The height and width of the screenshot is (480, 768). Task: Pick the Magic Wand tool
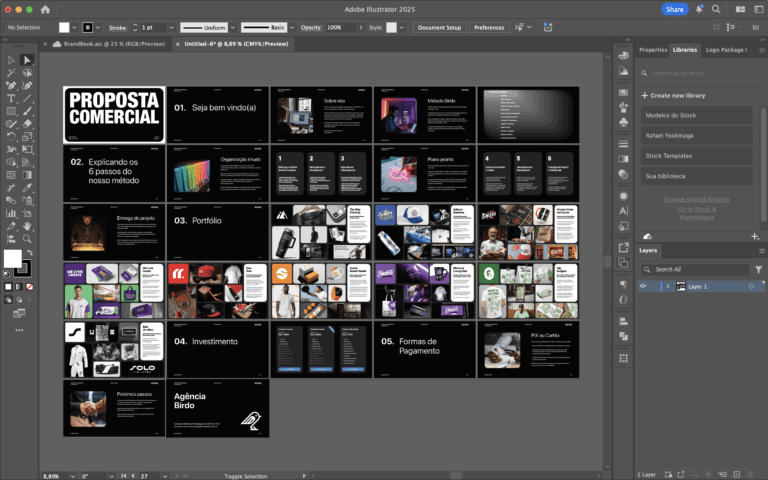point(11,73)
